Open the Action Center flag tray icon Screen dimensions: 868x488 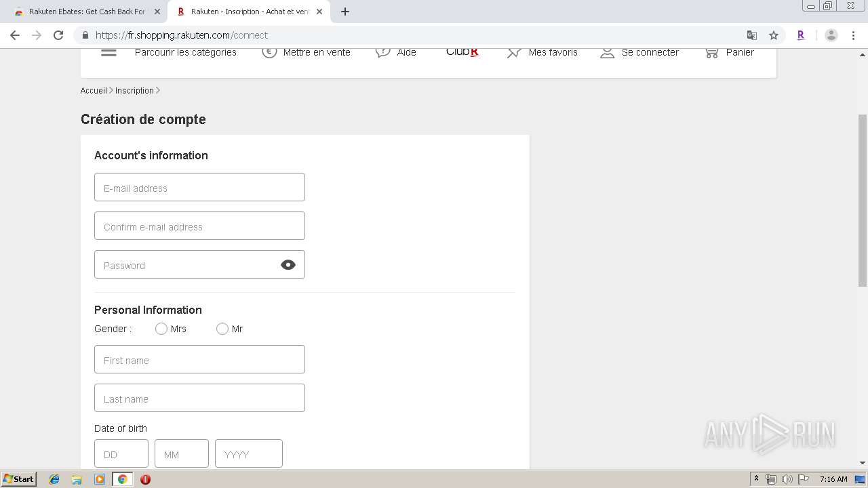point(803,479)
